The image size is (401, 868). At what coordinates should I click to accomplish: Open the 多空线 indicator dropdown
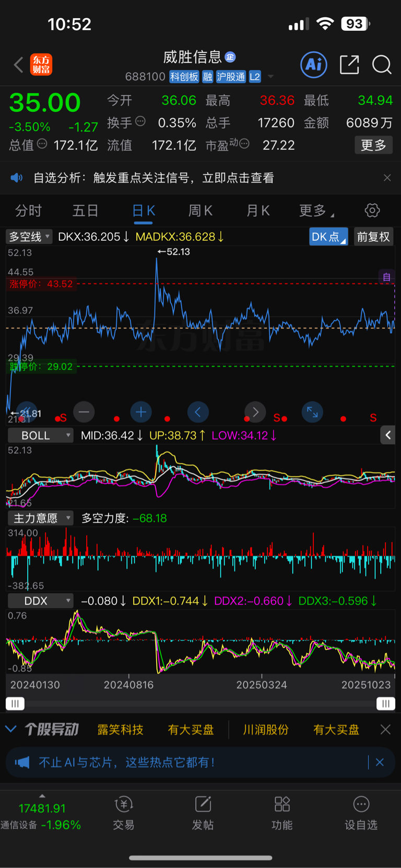29,237
